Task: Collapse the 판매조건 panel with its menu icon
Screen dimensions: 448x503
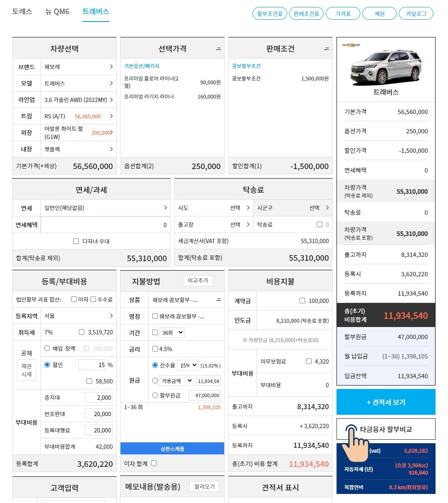Action: tap(326, 49)
